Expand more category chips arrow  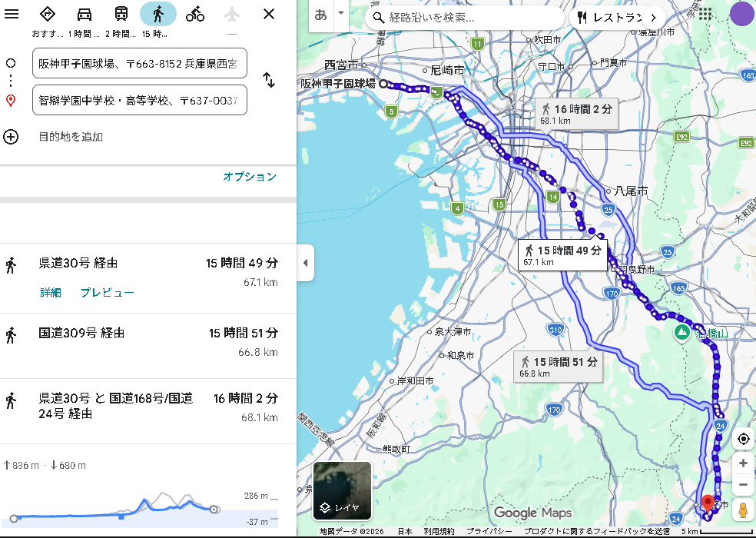tap(653, 17)
